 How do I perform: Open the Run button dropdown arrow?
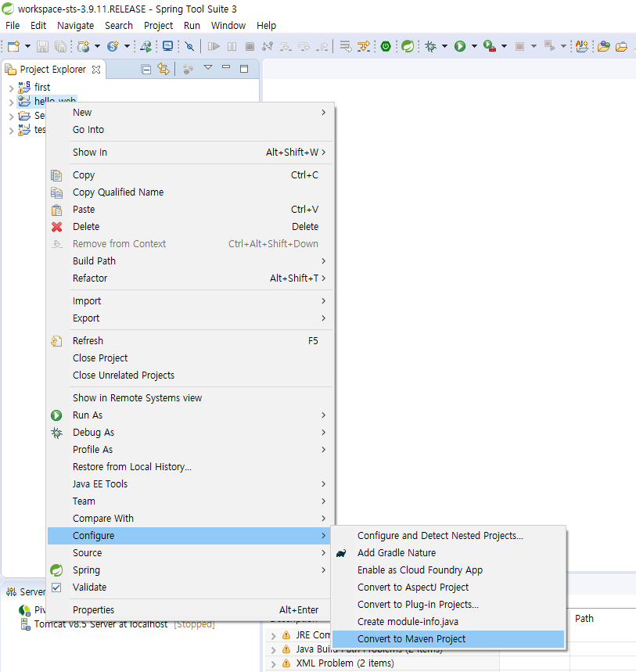(x=473, y=47)
